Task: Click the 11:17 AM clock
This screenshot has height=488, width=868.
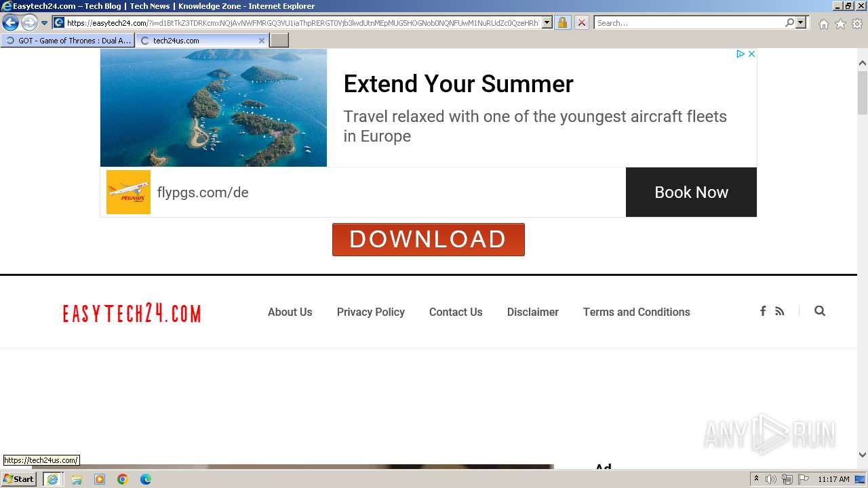Action: 833,479
